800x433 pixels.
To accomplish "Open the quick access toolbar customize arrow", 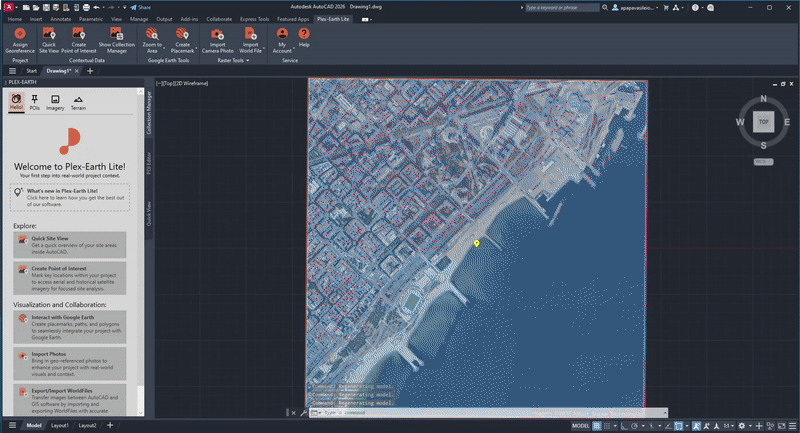I will tap(124, 8).
